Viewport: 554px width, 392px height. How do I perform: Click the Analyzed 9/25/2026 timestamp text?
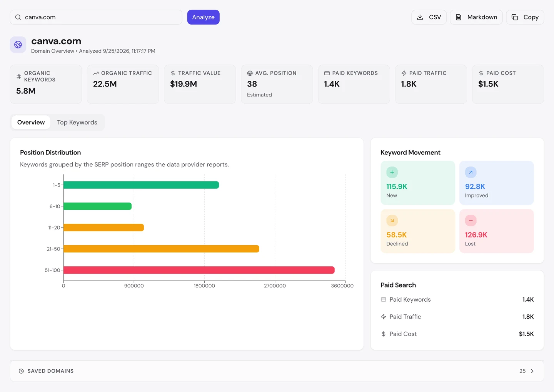click(x=117, y=51)
